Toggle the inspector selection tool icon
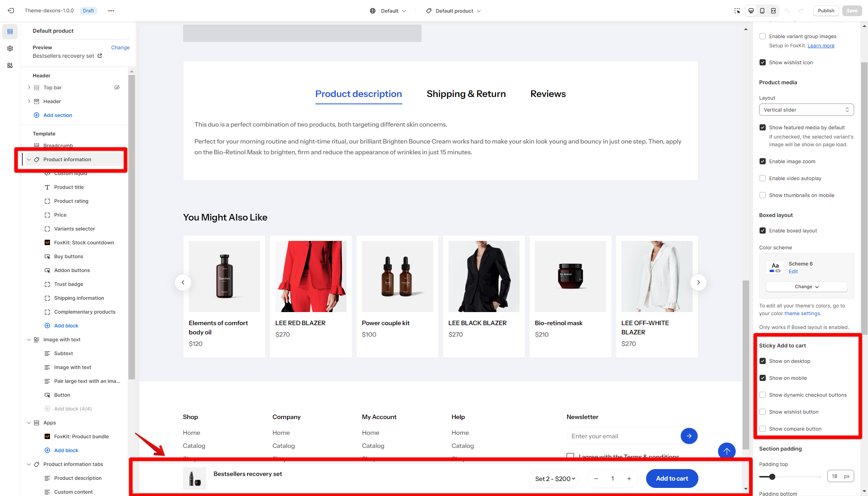Viewport: 868px width, 496px height. pyautogui.click(x=737, y=11)
